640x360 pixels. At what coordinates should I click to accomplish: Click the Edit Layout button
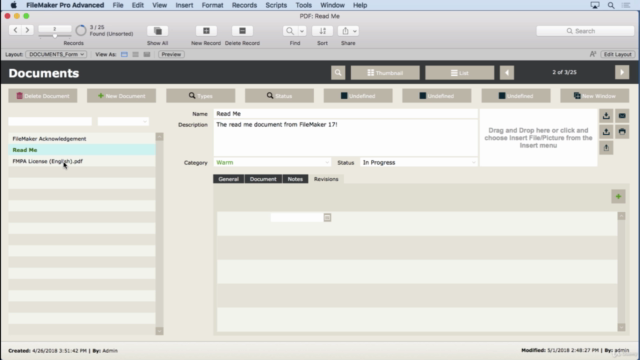(x=618, y=54)
